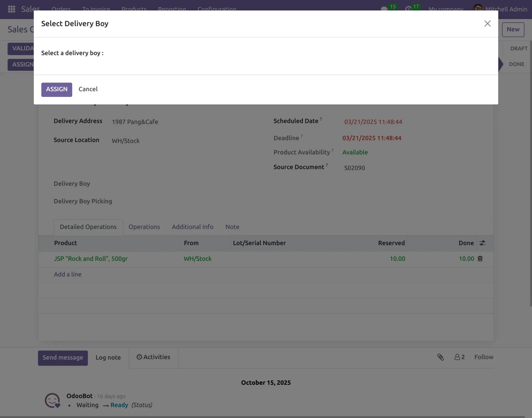
Task: Click Add a line link
Action: coord(68,274)
